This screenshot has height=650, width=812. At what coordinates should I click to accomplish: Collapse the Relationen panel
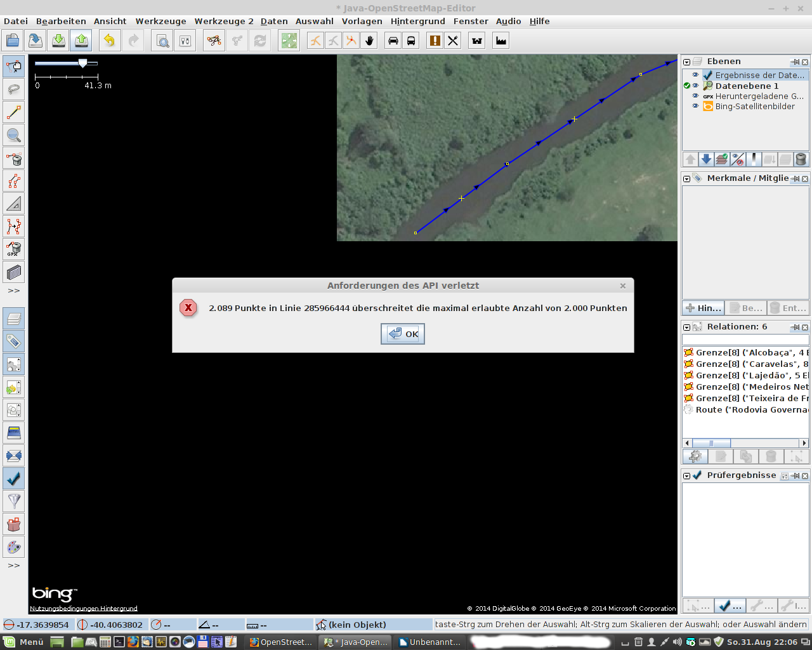686,328
